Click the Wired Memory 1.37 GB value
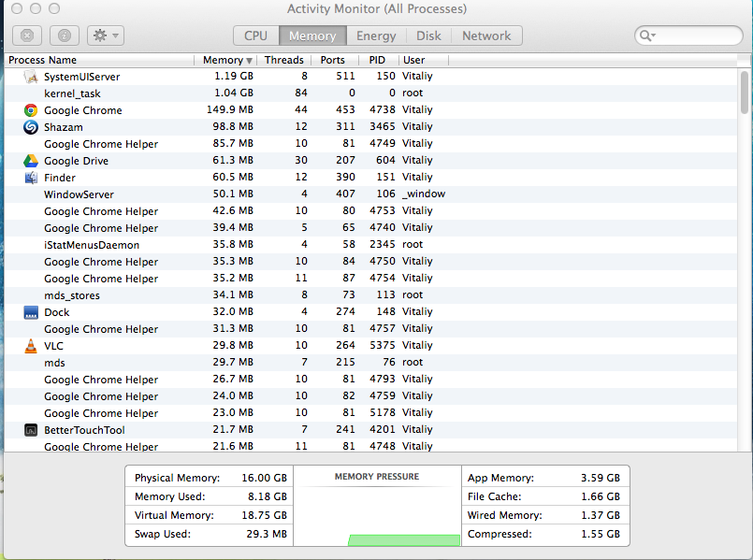Viewport: 753px width, 560px height. (x=601, y=515)
